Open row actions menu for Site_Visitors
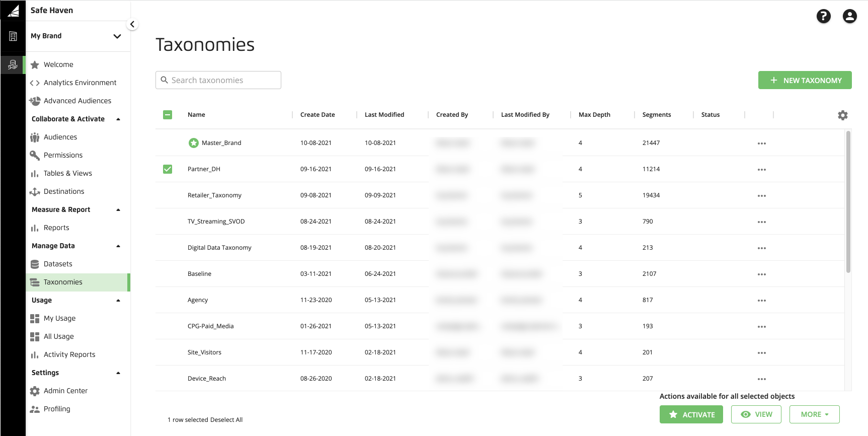Screen dimensions: 868x436 (x=761, y=353)
